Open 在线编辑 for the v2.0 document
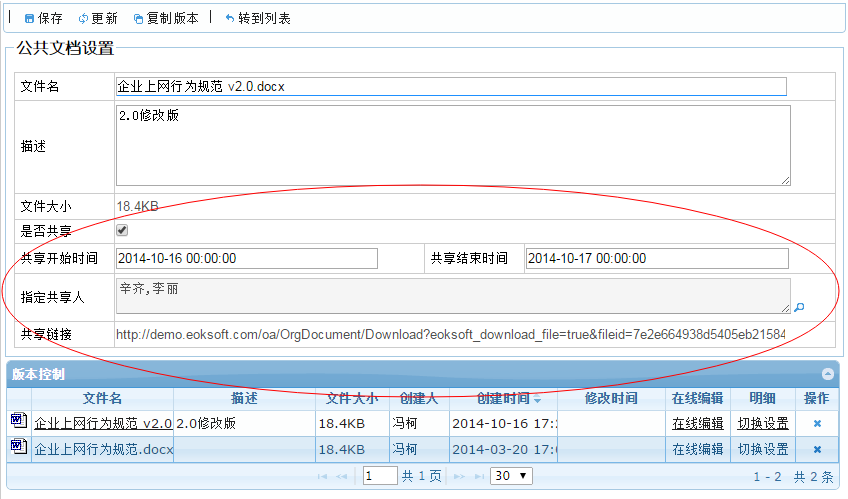This screenshot has width=848, height=499. tap(697, 424)
